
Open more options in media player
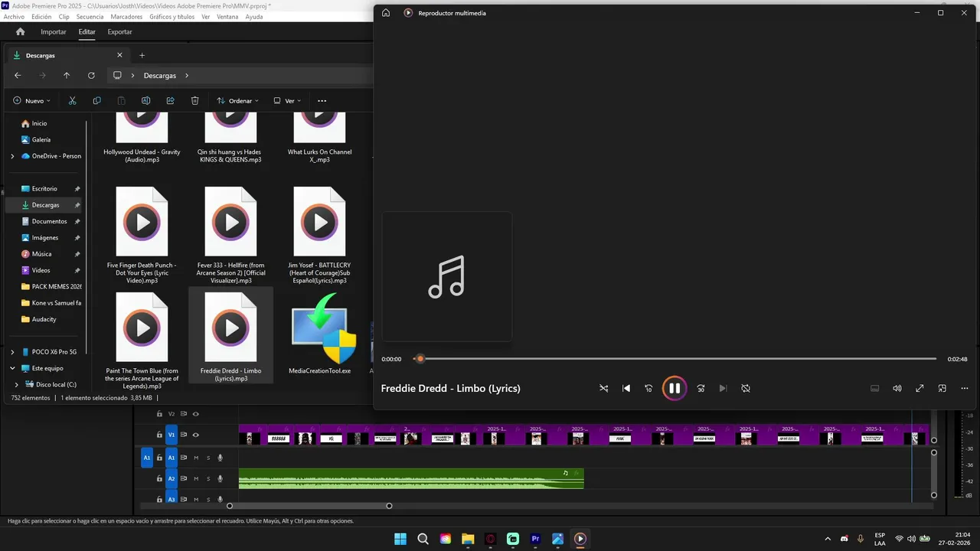965,388
